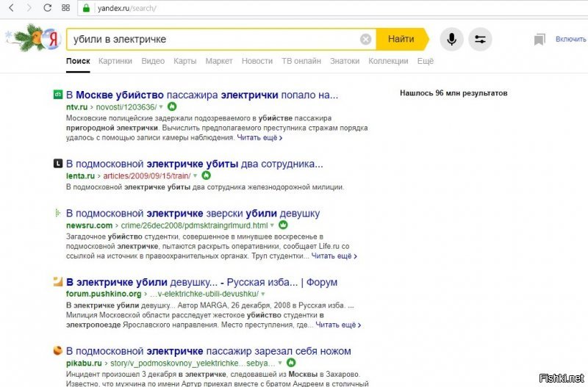Click the forum.pushkino.org result favicon
Screen dimensions: 588x387
click(58, 282)
